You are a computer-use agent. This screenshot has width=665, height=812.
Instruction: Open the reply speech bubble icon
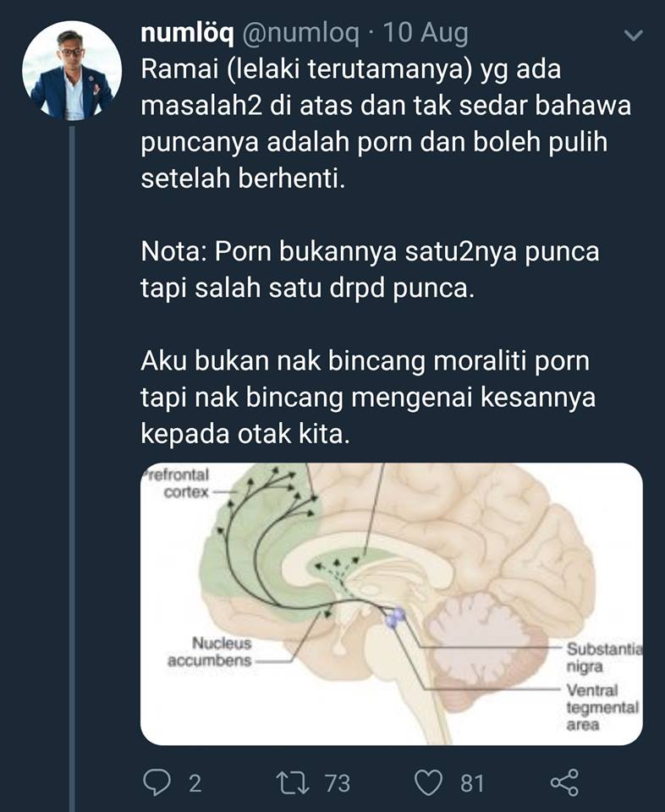point(156,782)
